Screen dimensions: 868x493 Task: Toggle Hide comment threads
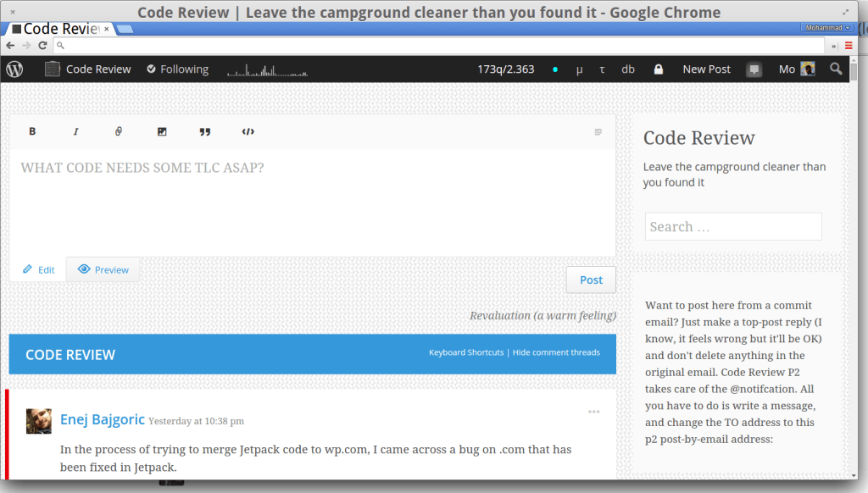tap(556, 352)
